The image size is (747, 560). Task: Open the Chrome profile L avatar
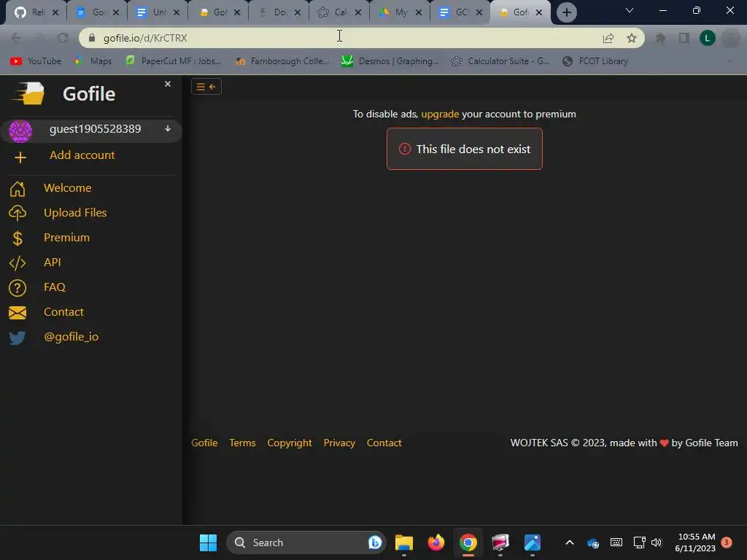coord(708,38)
